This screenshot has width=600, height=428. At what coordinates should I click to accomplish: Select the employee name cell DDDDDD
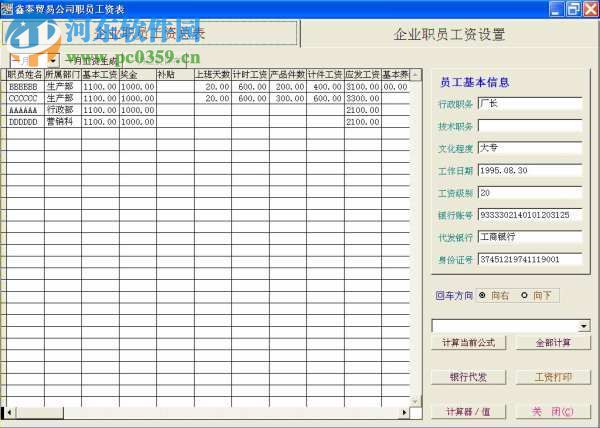tap(25, 122)
